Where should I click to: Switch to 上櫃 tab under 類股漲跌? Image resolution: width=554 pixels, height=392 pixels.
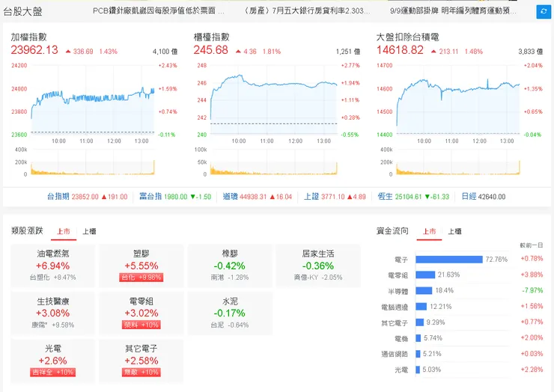[x=89, y=232]
